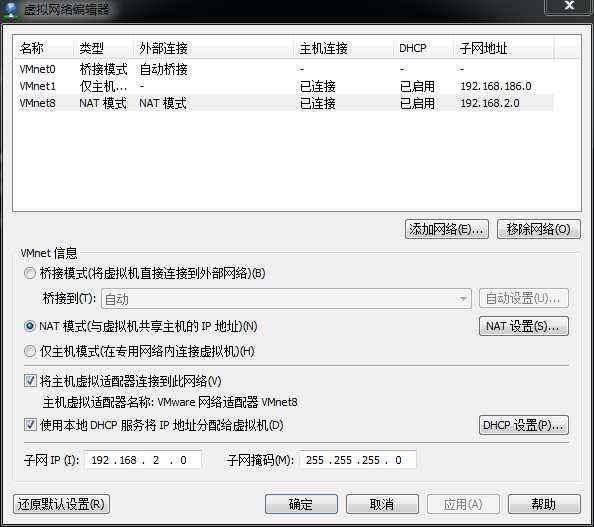The image size is (594, 527).
Task: Sort by 名称 column header
Action: coord(44,48)
